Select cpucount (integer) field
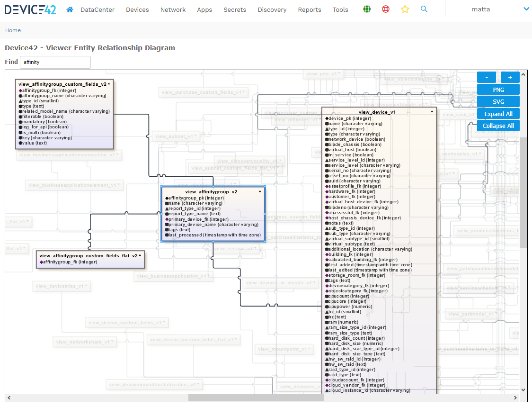The image size is (532, 407). (x=347, y=296)
